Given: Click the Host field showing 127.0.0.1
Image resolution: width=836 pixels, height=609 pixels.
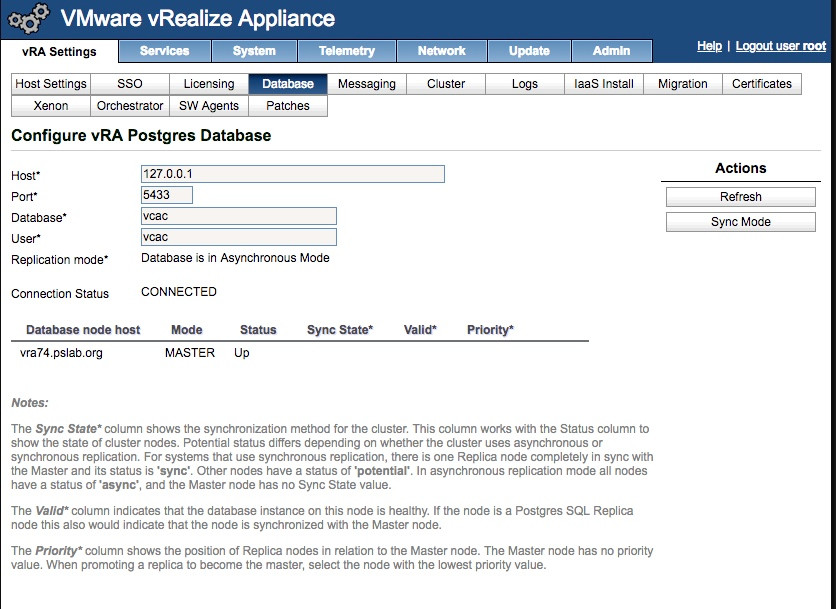Looking at the screenshot, I should coord(293,174).
